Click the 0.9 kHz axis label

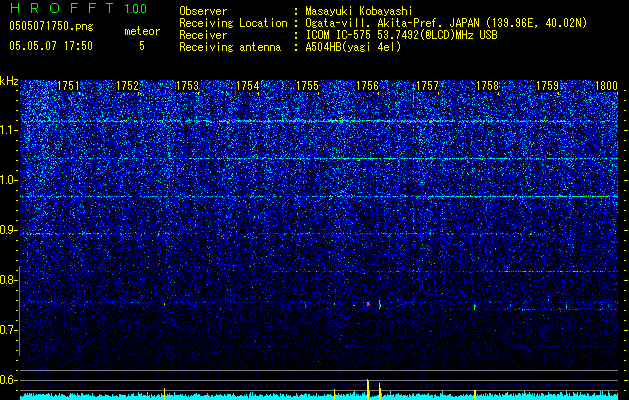tap(7, 230)
